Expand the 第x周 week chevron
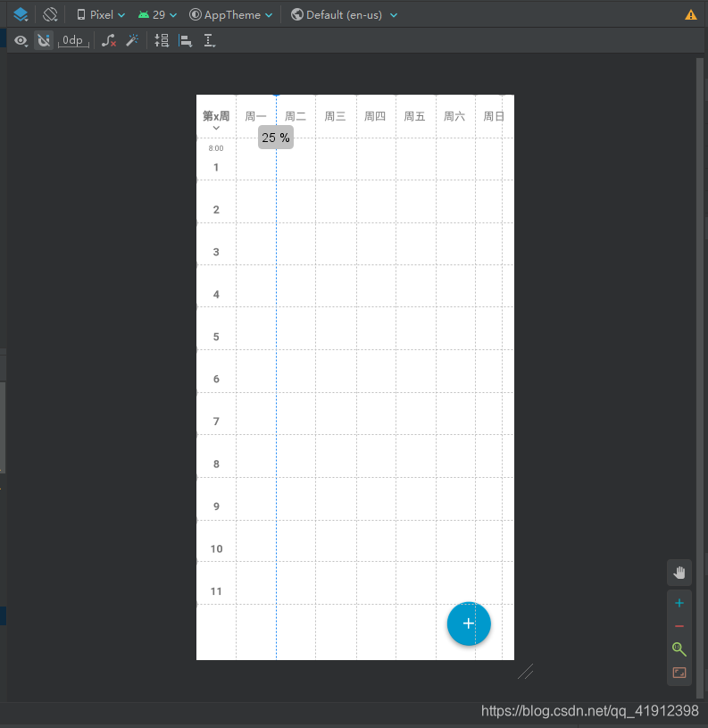Screen dimensions: 708x728 (x=216, y=128)
